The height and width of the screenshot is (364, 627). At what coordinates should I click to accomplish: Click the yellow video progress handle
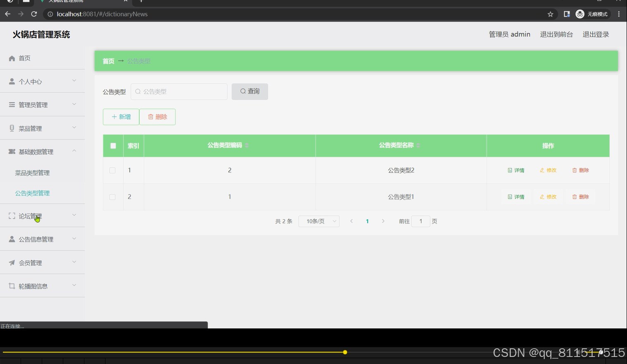[x=345, y=352]
